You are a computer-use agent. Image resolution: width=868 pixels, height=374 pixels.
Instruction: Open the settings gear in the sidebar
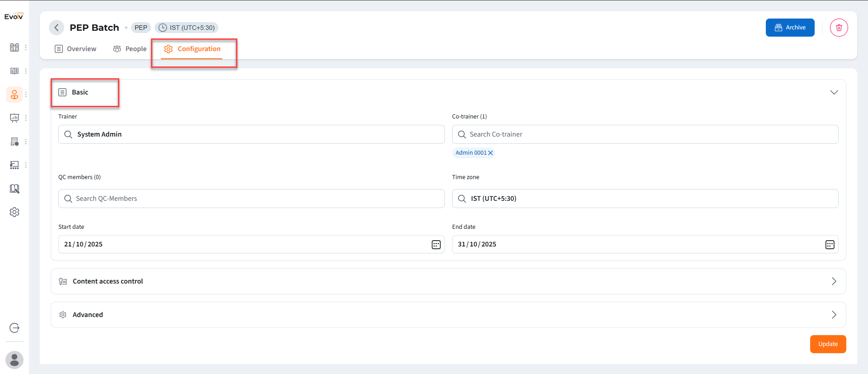[14, 212]
